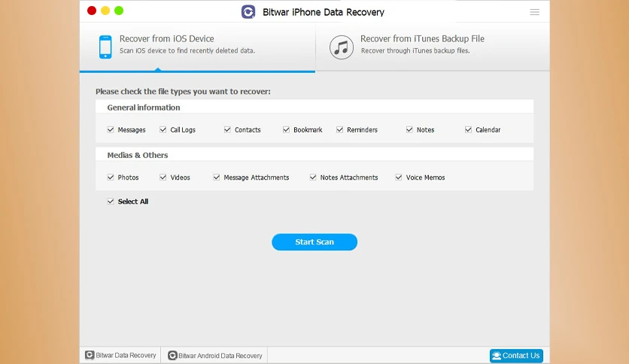Toggle the Bookmark checkbox
Viewport: 629px width, 364px height.
click(x=286, y=129)
